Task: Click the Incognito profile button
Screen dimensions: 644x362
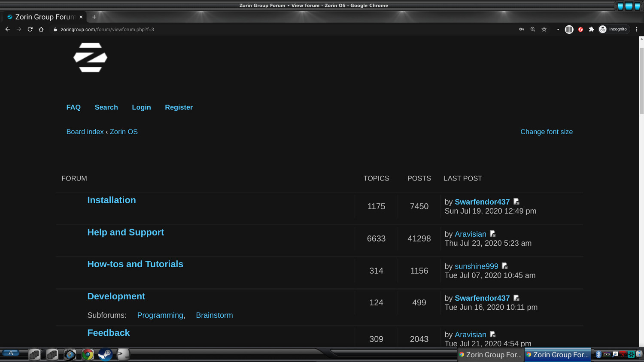Action: point(614,30)
